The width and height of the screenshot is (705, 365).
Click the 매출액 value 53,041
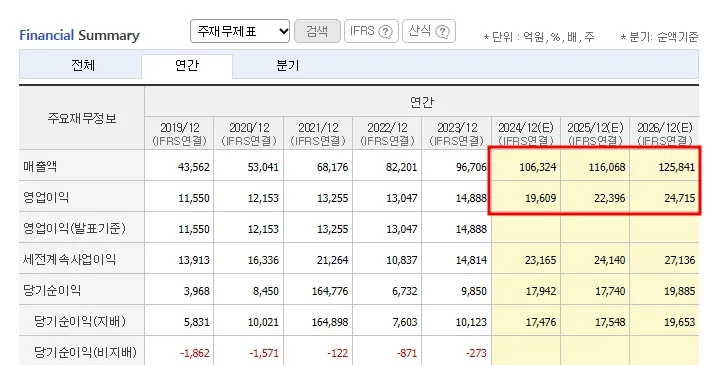point(263,168)
